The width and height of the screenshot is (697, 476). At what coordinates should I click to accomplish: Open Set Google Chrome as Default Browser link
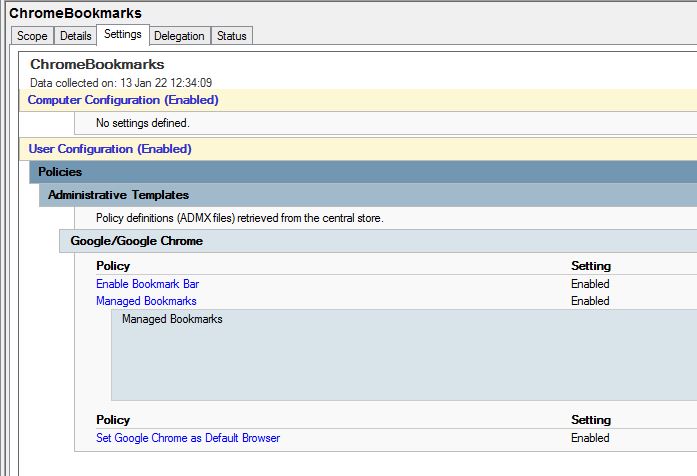[188, 438]
